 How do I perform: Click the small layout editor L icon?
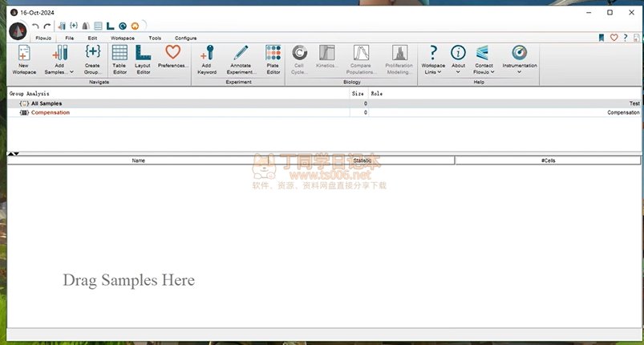110,26
